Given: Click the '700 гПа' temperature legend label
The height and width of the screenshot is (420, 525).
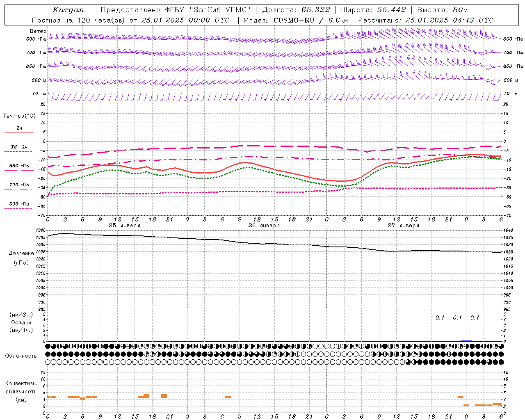Looking at the screenshot, I should coord(19,185).
